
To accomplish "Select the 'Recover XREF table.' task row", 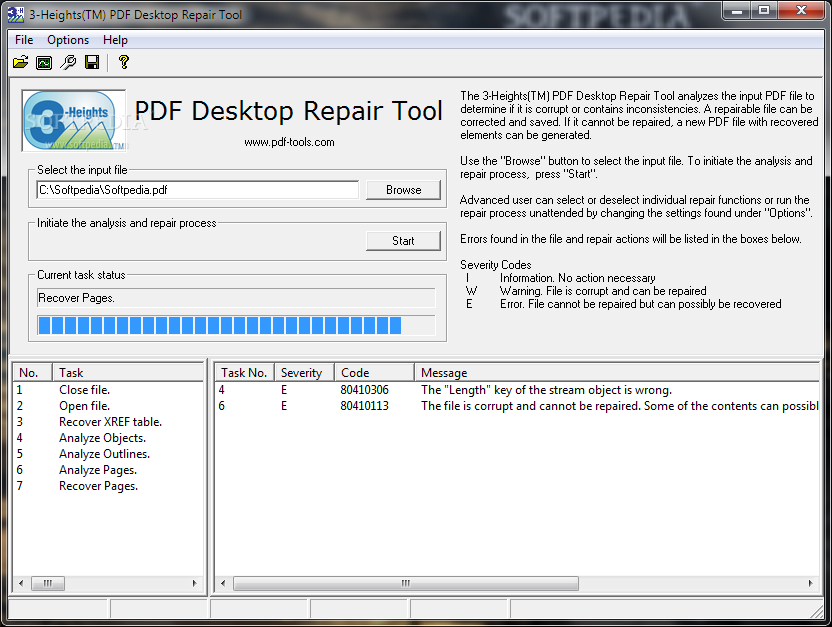I will tap(108, 422).
